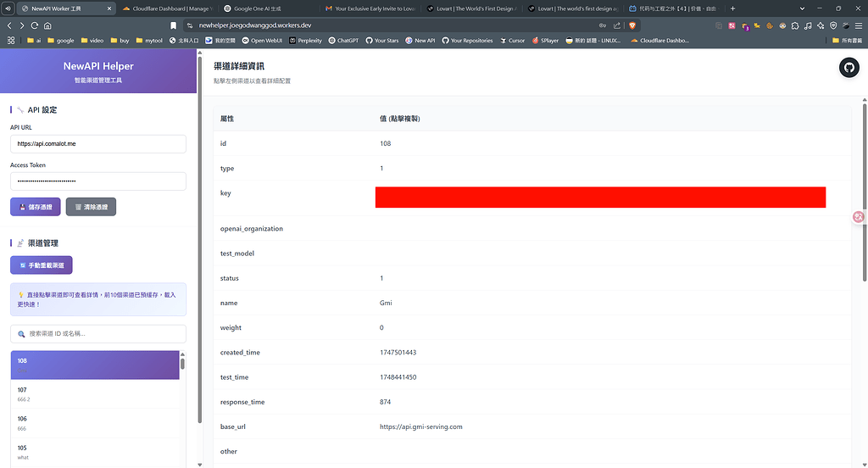Switch to Lovart The World's First Design tab
The height and width of the screenshot is (468, 868).
coord(471,8)
